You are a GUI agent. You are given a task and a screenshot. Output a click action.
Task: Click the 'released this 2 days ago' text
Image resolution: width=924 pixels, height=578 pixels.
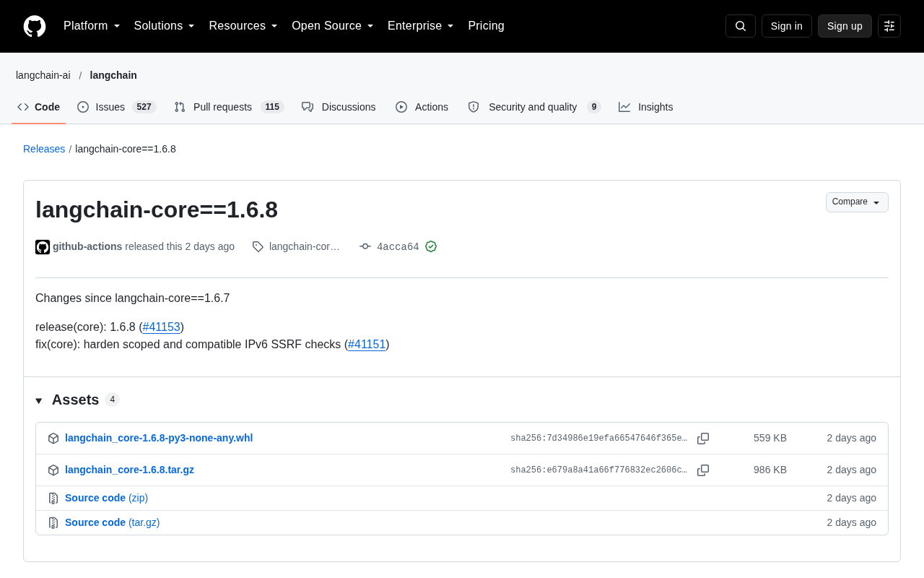(180, 246)
